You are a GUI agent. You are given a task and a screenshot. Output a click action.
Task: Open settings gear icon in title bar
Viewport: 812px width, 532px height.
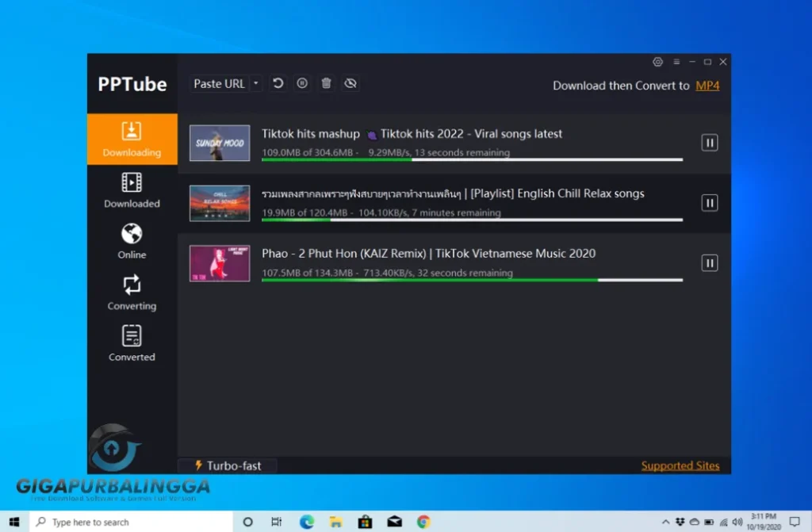pyautogui.click(x=657, y=62)
